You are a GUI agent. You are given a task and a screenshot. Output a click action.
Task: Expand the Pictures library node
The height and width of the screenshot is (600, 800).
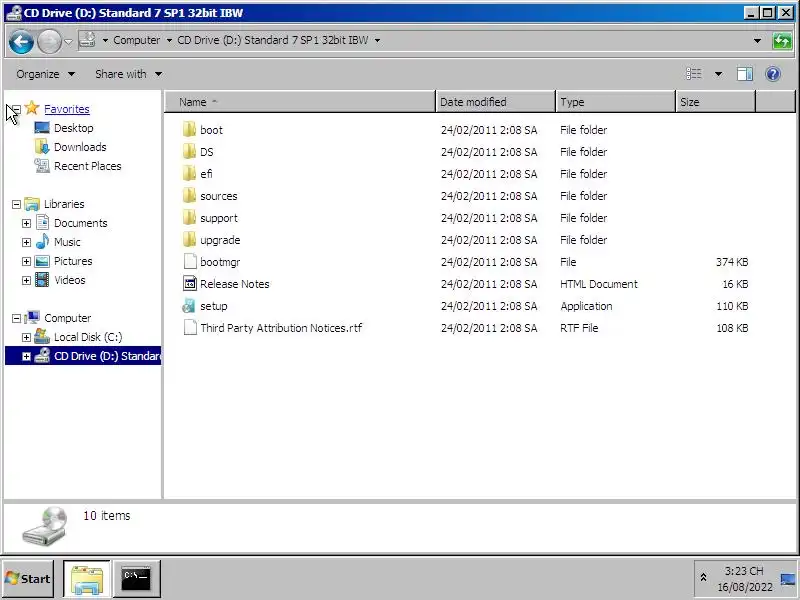point(27,262)
